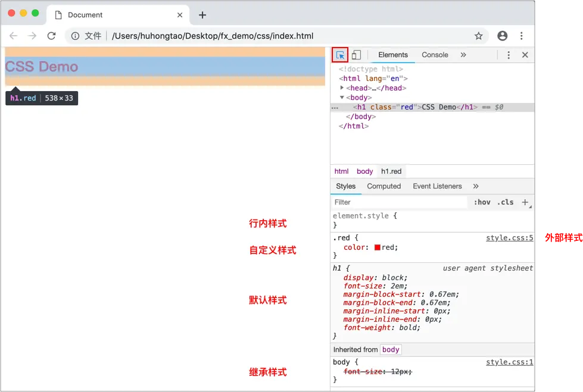Select the inspect element tool
This screenshot has height=392, width=583.
click(x=339, y=54)
